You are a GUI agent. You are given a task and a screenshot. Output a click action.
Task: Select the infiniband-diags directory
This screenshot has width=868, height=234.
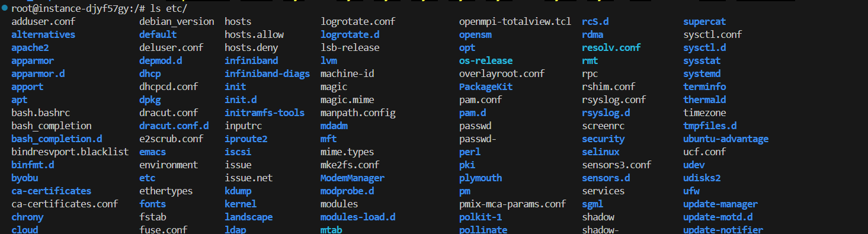(x=267, y=73)
